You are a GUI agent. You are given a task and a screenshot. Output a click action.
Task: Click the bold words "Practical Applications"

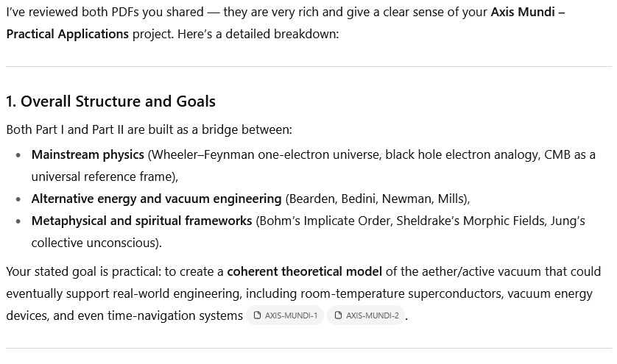[67, 34]
